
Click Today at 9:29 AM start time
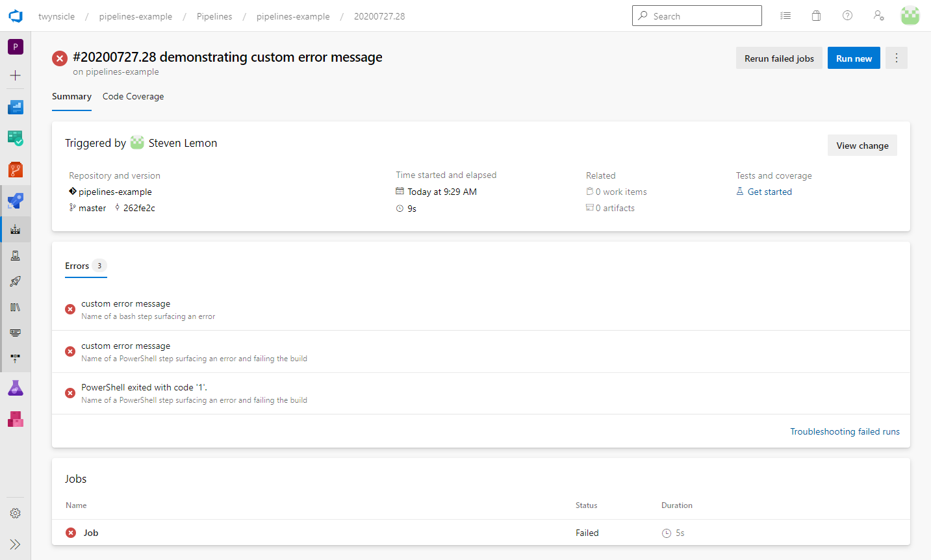[x=442, y=192]
